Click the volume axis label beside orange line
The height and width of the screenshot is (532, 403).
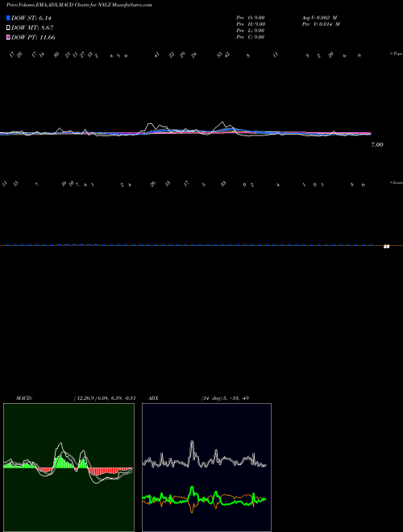[x=386, y=247]
